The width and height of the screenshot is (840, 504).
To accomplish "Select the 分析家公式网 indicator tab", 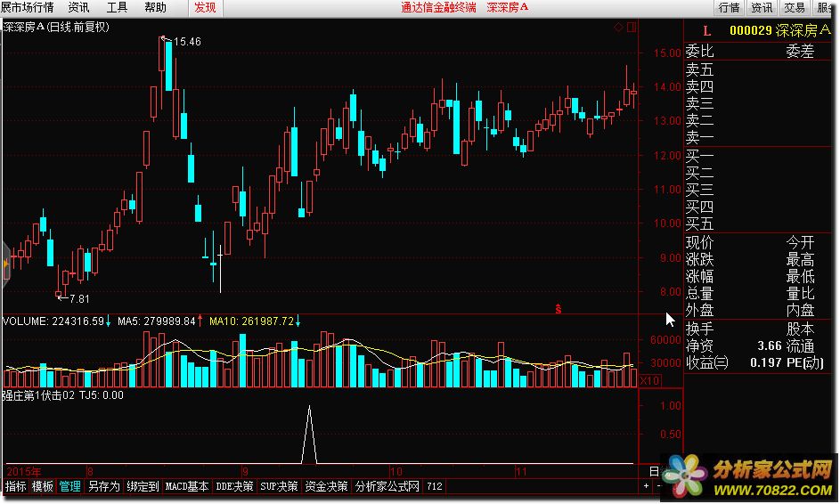I will (x=387, y=486).
